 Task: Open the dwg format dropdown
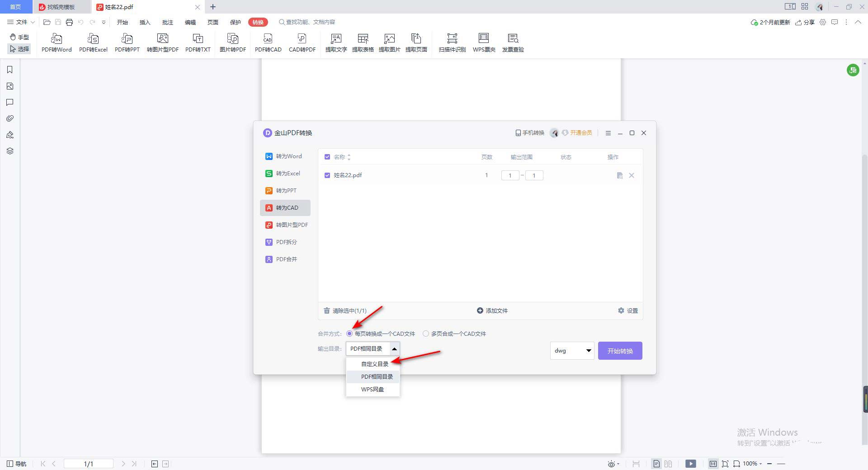pos(572,351)
